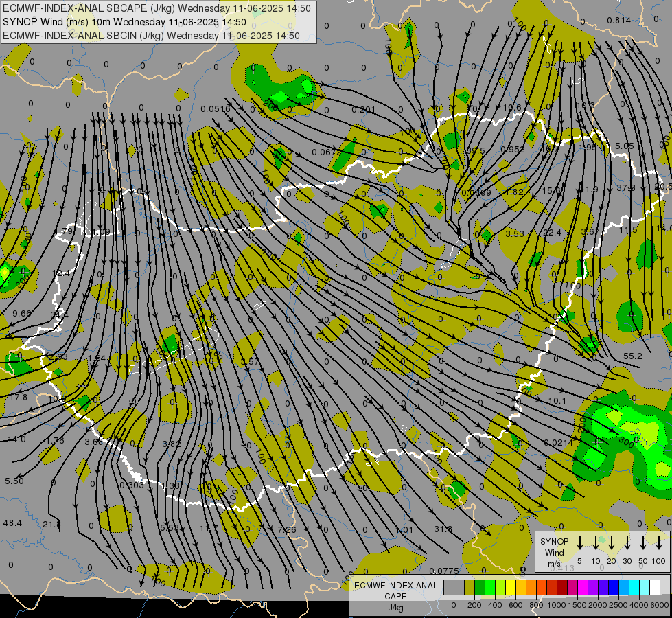Click the legend tick label '800'

[535, 605]
